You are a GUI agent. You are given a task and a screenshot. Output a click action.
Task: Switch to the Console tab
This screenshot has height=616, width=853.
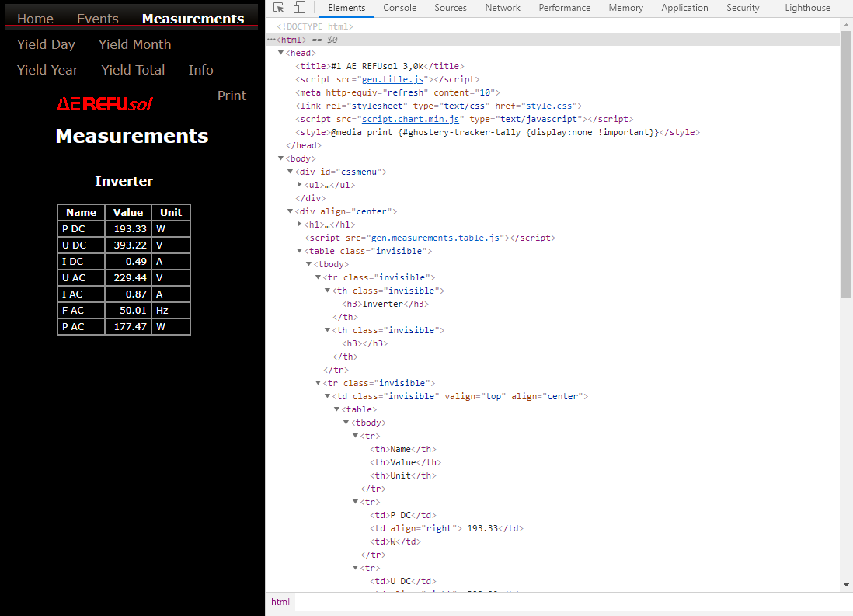(399, 8)
